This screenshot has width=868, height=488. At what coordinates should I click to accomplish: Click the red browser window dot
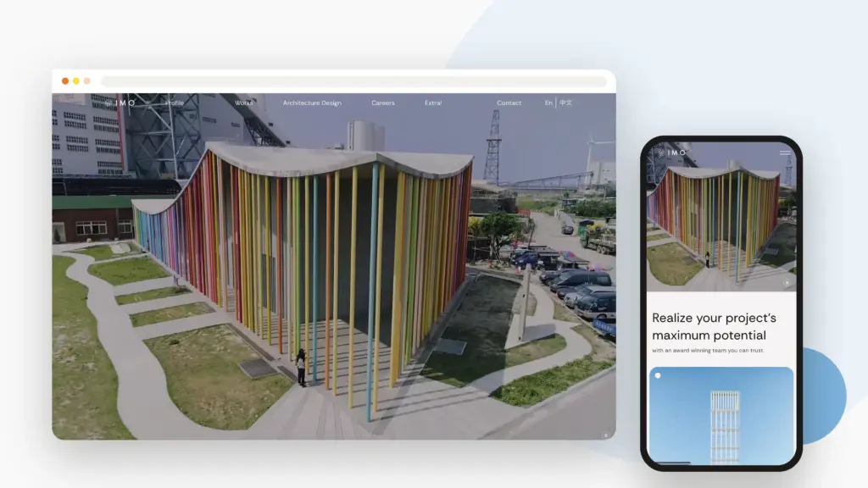(65, 80)
